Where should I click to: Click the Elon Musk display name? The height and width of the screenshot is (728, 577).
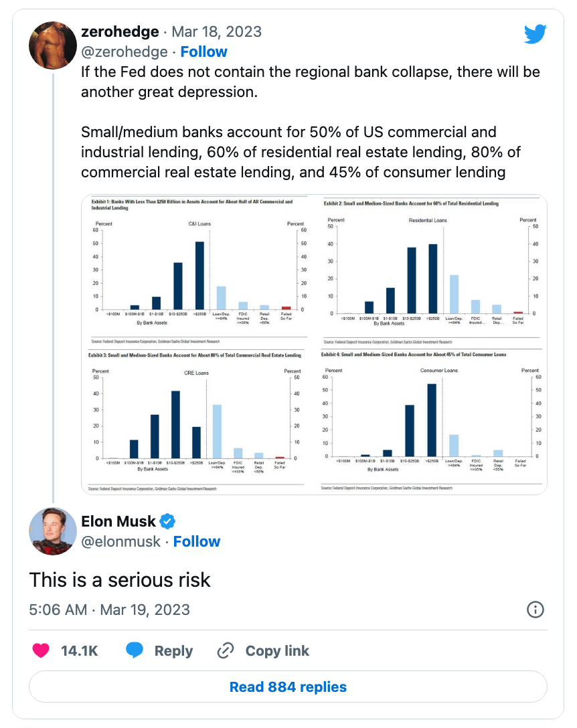tap(118, 521)
